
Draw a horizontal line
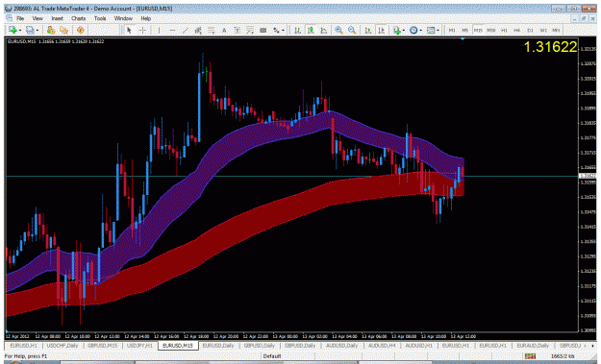click(x=172, y=30)
